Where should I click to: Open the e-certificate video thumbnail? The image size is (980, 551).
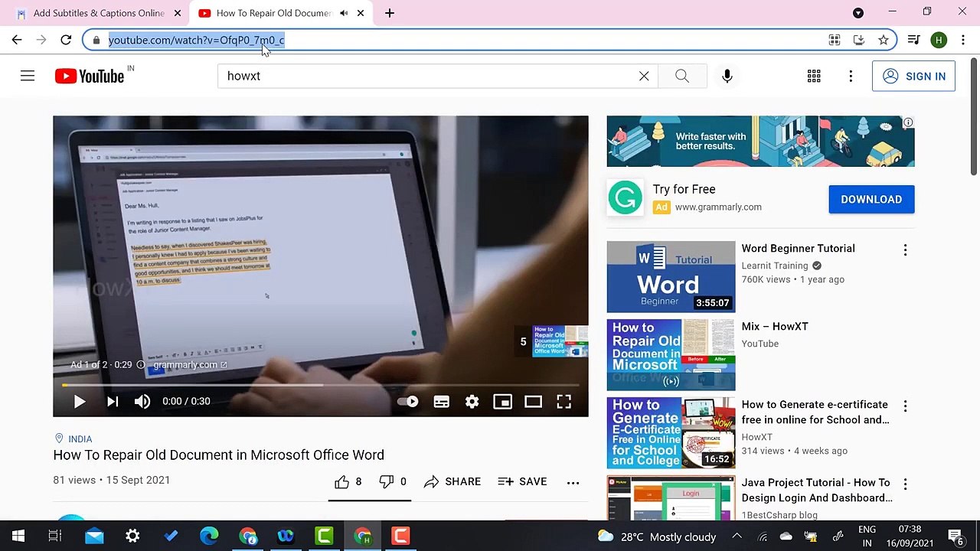click(x=671, y=432)
